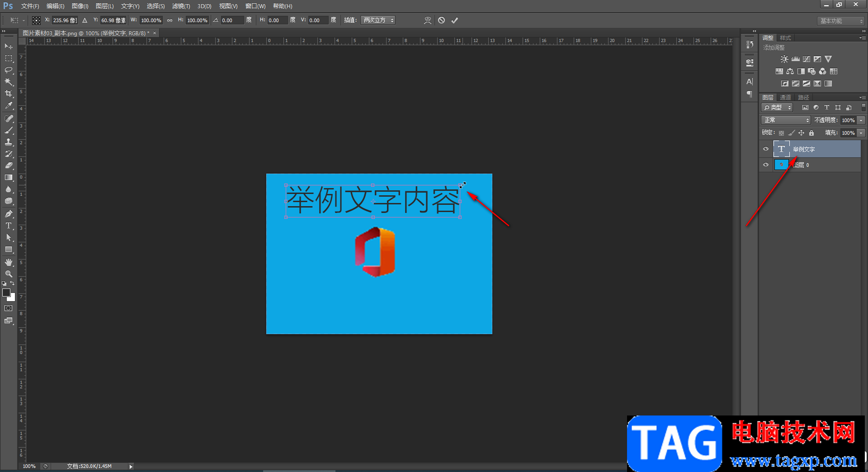
Task: Click reference point location grid
Action: tap(36, 20)
